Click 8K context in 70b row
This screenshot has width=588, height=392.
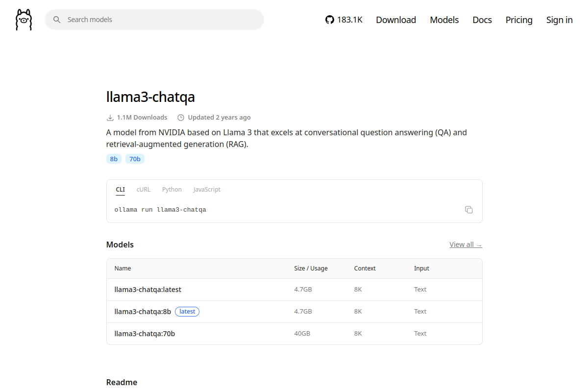(x=358, y=334)
